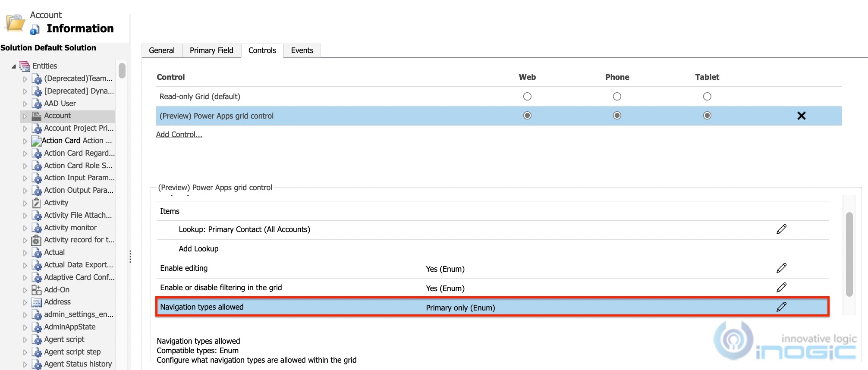The width and height of the screenshot is (868, 370).
Task: Expand the AAD User tree node
Action: click(25, 104)
